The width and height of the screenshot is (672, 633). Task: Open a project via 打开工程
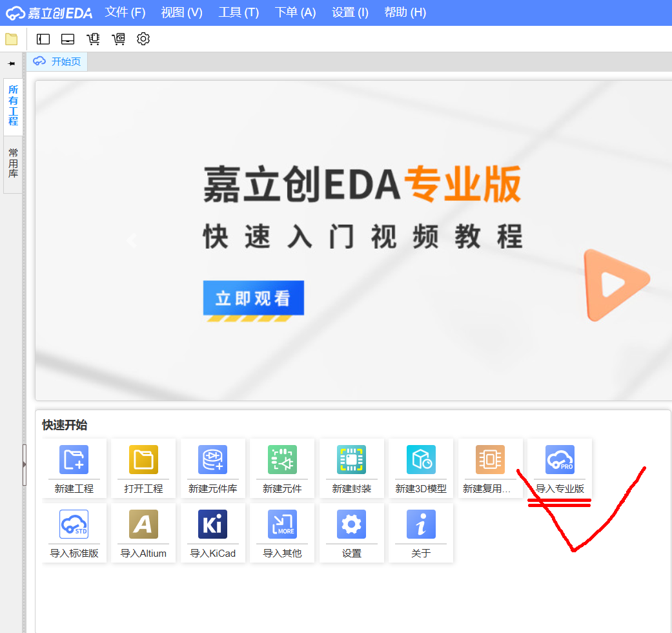pyautogui.click(x=143, y=468)
